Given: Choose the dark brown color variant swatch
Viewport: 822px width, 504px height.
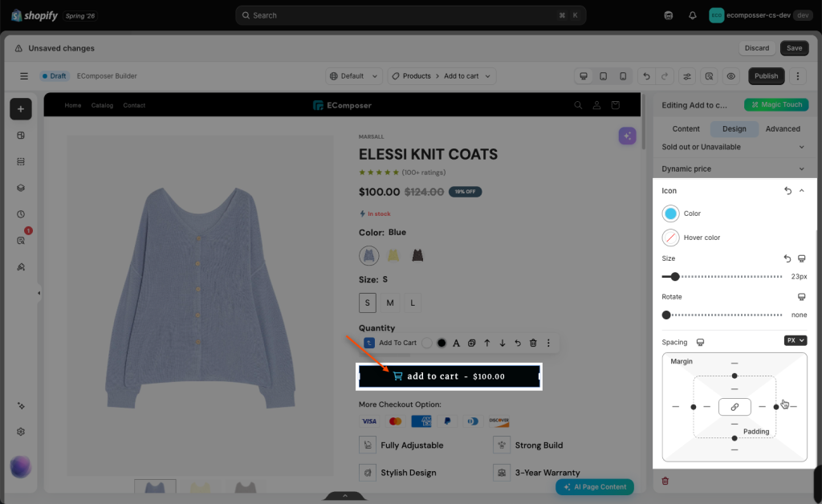Looking at the screenshot, I should [417, 256].
